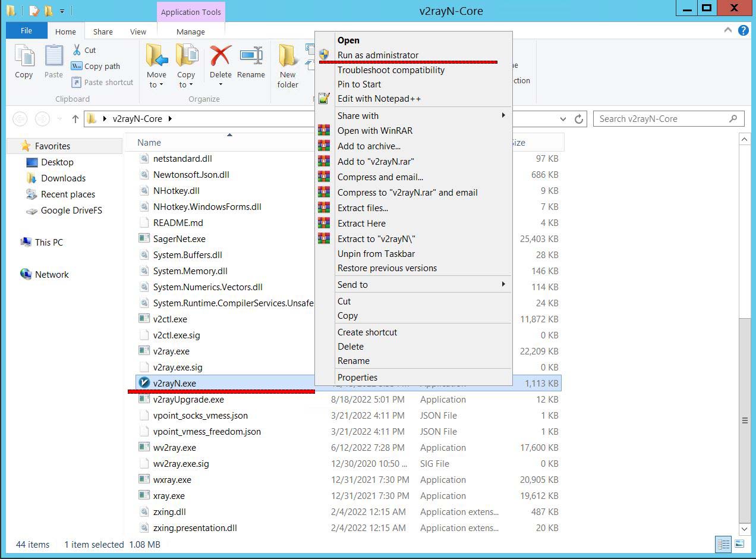Select Properties in context menu
Image resolution: width=756 pixels, height=559 pixels.
click(x=357, y=377)
